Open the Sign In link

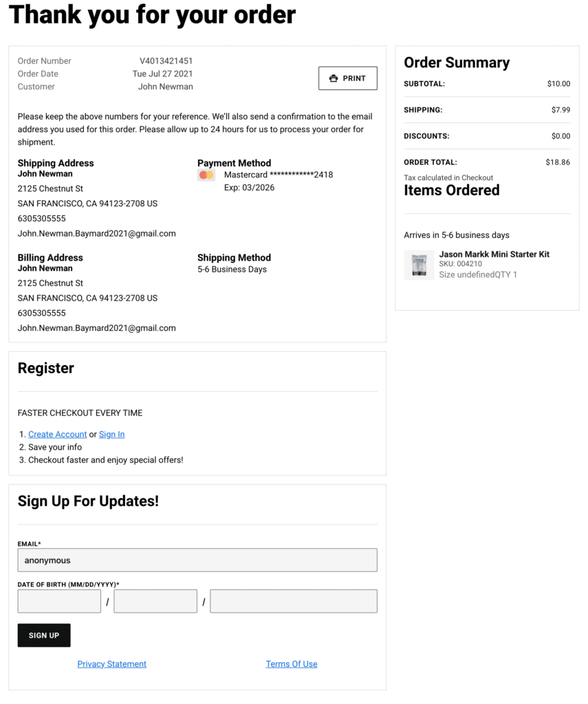click(111, 434)
